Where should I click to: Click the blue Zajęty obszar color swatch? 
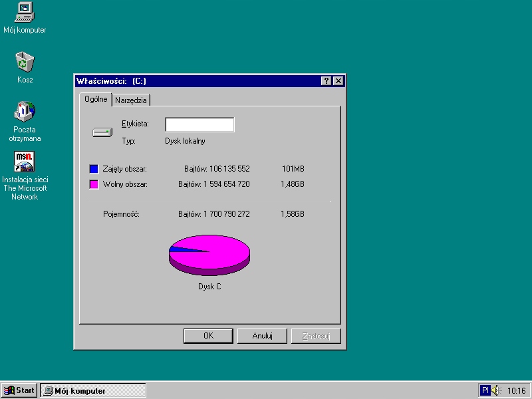(93, 169)
